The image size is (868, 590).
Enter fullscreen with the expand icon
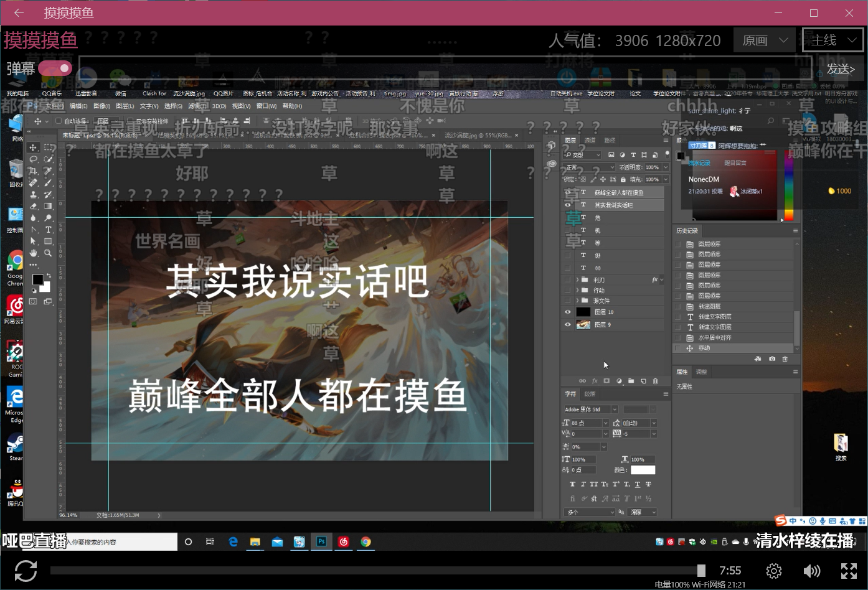click(x=849, y=571)
